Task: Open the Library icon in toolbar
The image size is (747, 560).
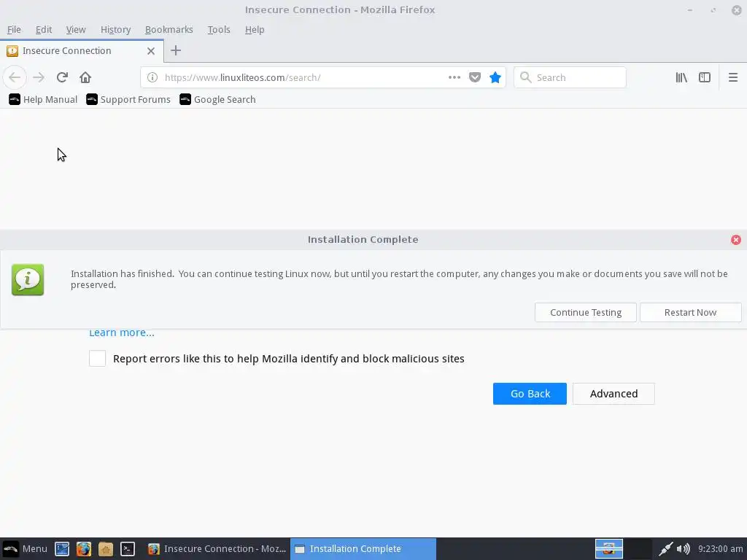Action: point(681,77)
